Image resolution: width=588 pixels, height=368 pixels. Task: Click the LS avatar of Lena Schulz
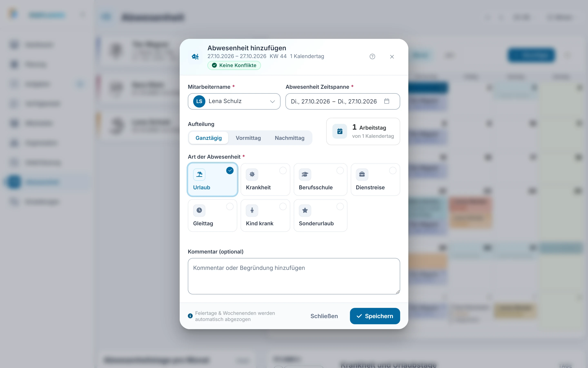199,101
